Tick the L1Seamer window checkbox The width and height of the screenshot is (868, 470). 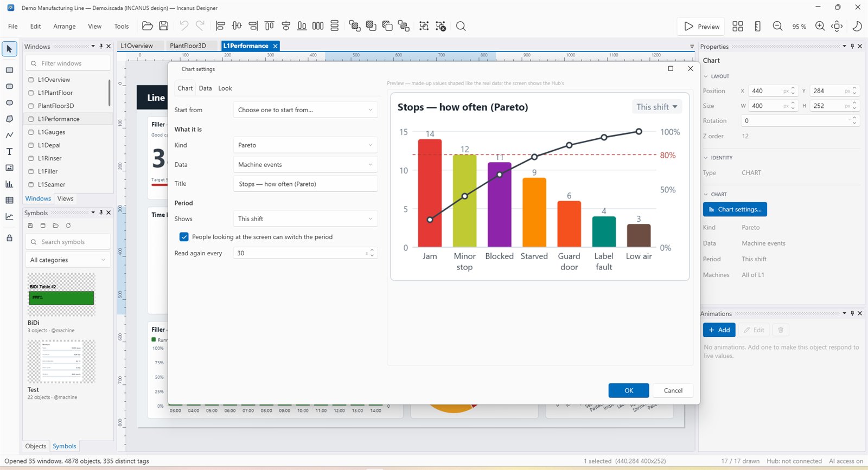[x=31, y=185]
